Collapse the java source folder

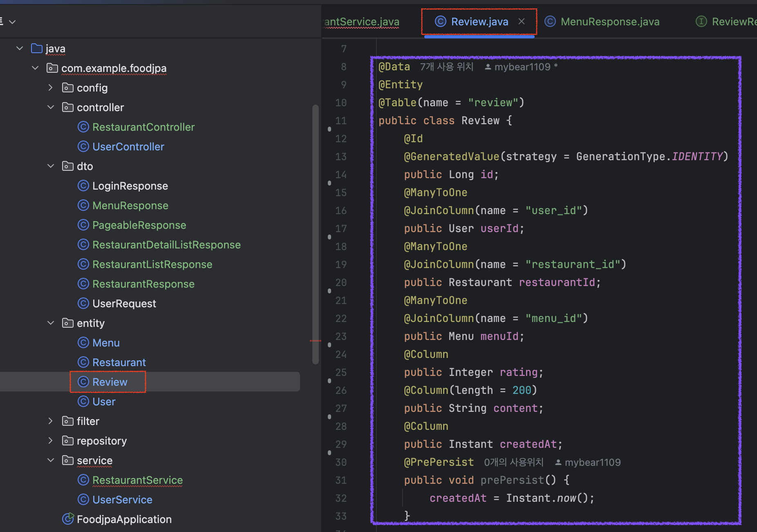click(x=19, y=48)
